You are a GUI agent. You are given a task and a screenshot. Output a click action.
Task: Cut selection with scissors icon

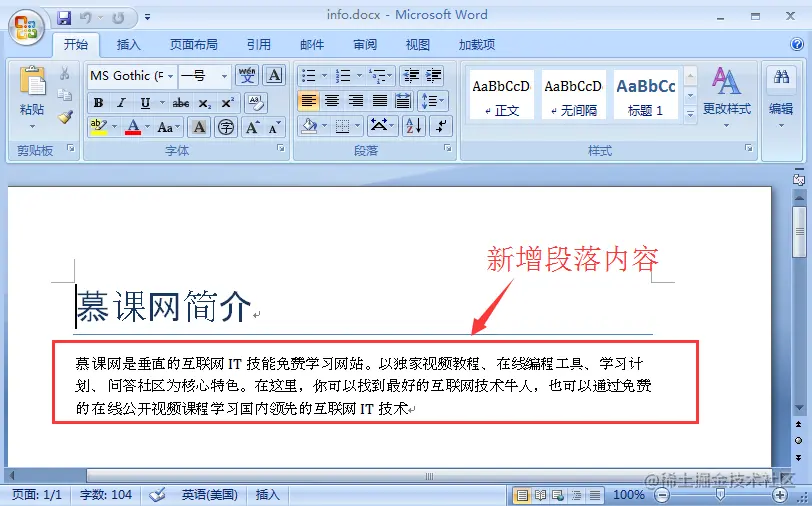(x=65, y=73)
